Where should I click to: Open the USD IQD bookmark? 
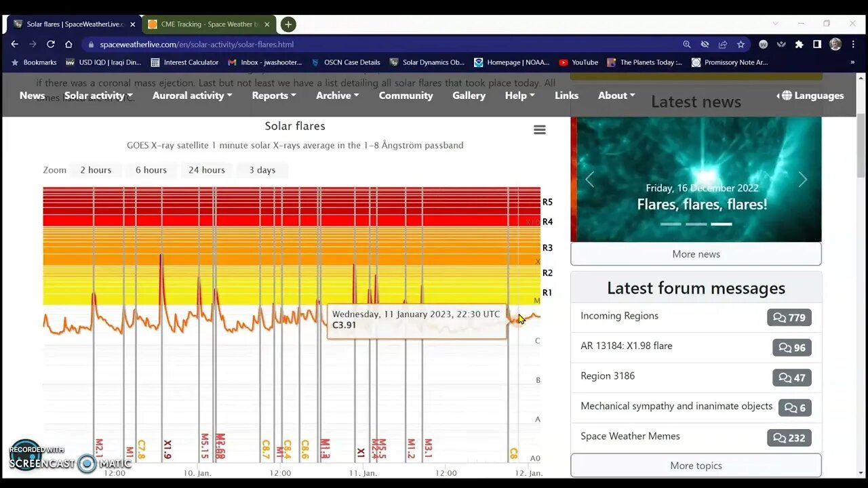104,62
